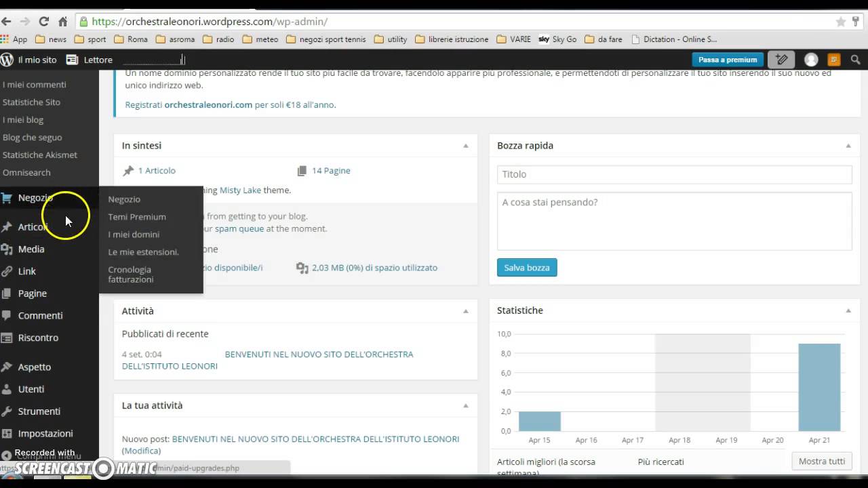
Task: Collapse the Bozza rapida panel
Action: 848,146
